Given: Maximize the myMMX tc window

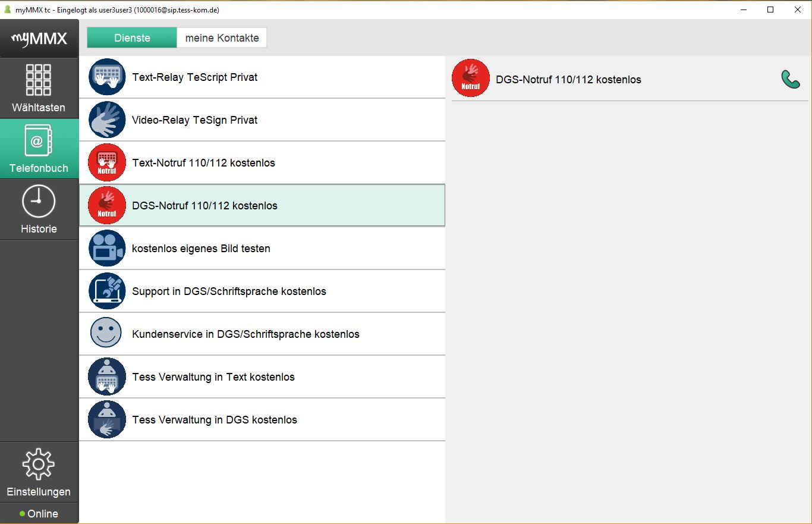Looking at the screenshot, I should coord(770,10).
